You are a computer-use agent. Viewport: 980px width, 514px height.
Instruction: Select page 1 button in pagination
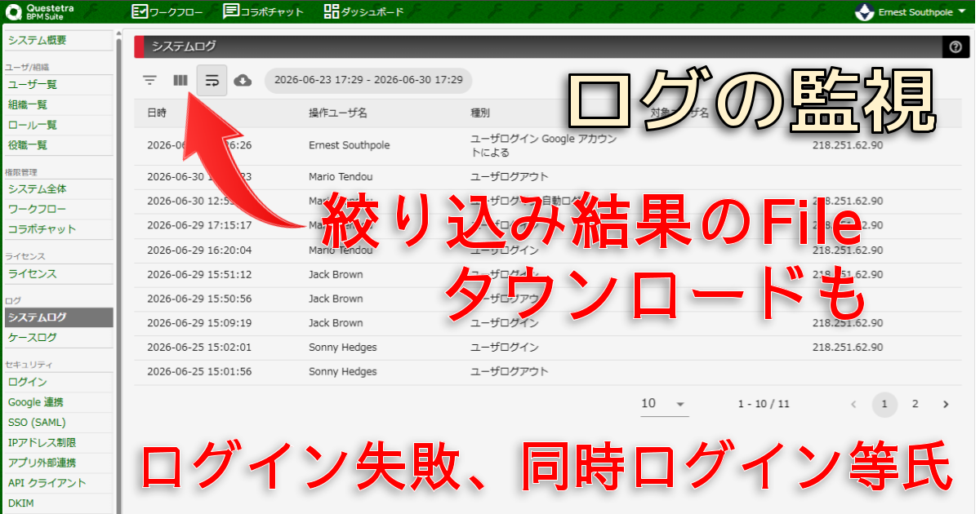[884, 404]
